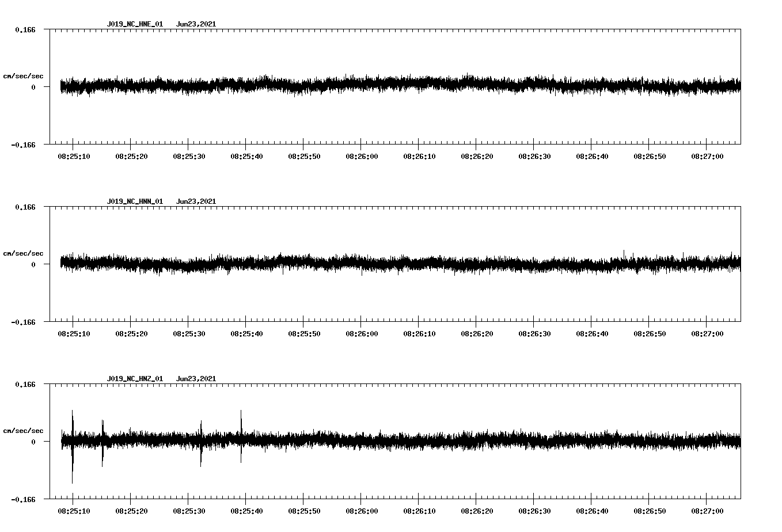This screenshot has height=532, width=782.
Task: Click the 0 baseline label on HNN plot
Action: point(33,265)
